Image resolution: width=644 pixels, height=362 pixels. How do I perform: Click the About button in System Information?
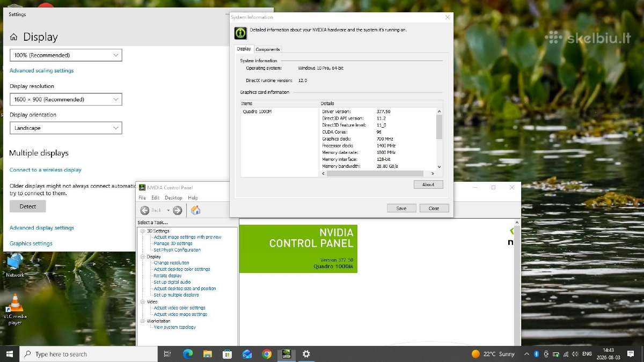pyautogui.click(x=428, y=184)
